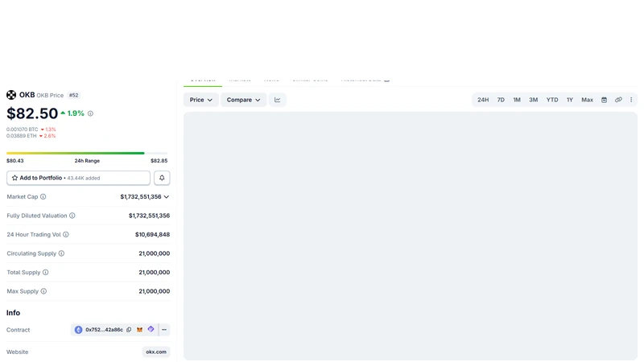Select the 1M time range
Image resolution: width=644 pixels, height=362 pixels.
click(517, 100)
